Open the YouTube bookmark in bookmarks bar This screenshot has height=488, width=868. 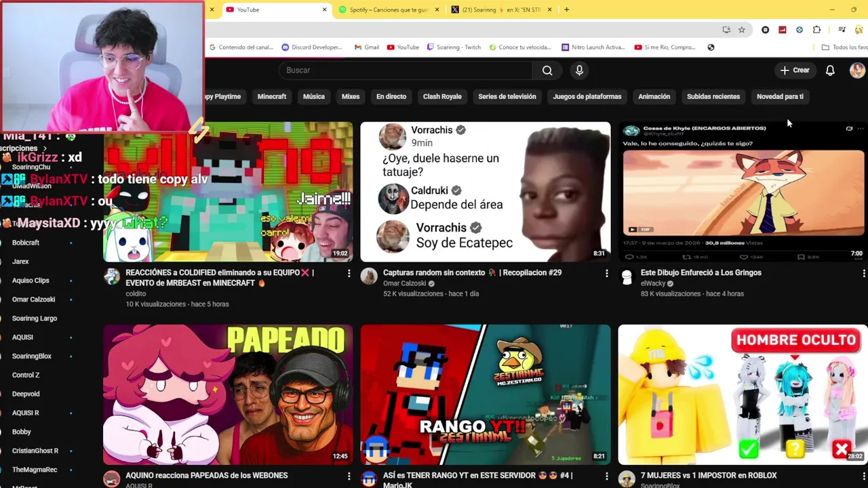click(x=403, y=47)
